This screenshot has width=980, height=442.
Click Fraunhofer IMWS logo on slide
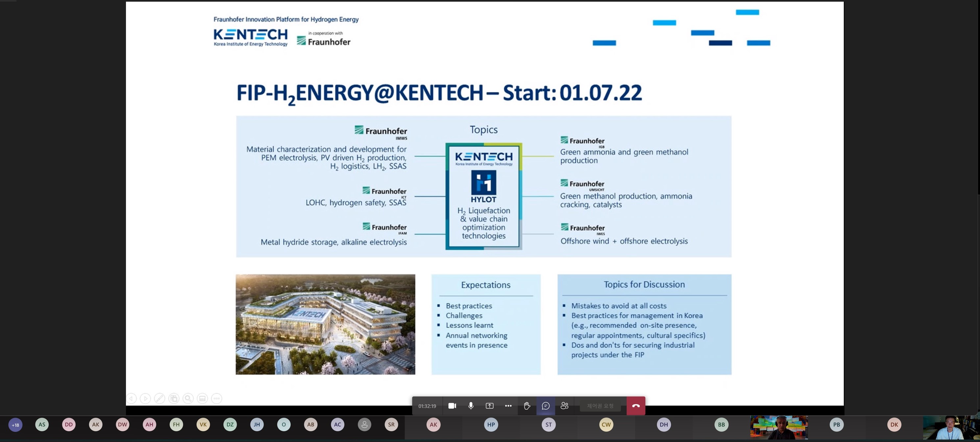point(381,132)
